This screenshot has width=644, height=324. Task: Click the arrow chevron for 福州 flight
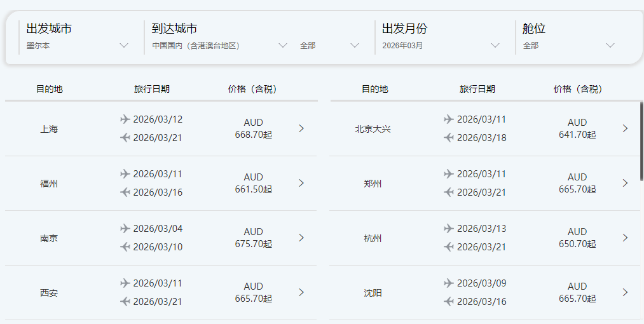pos(301,183)
